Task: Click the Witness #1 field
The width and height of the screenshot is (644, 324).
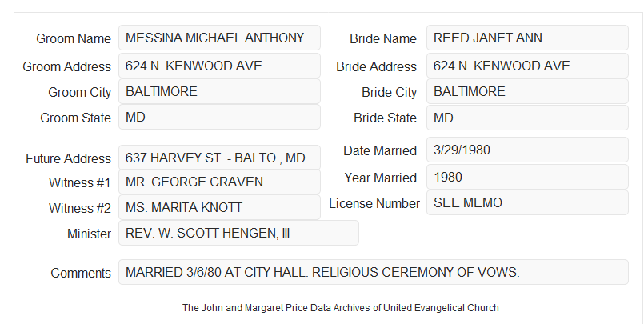Action: (219, 182)
